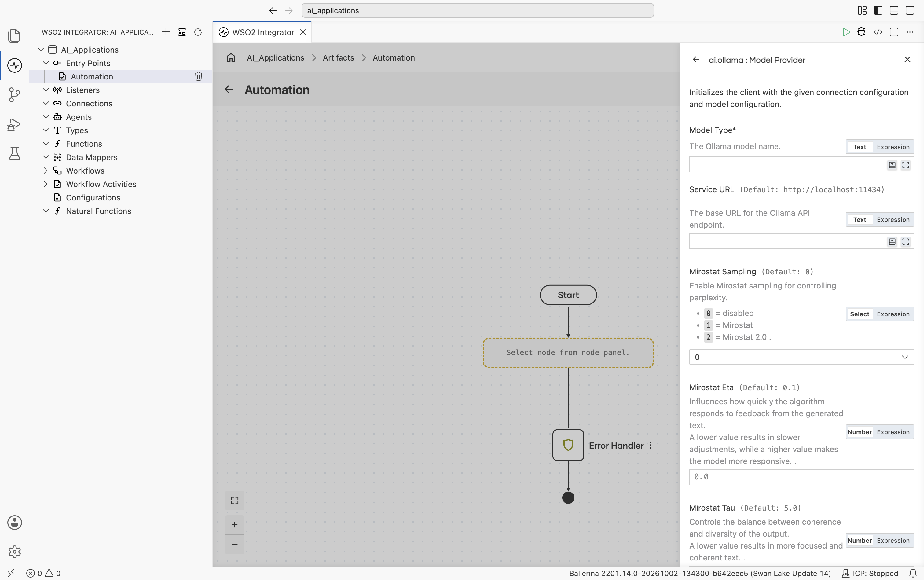Open Configurations in the project tree

(x=93, y=197)
